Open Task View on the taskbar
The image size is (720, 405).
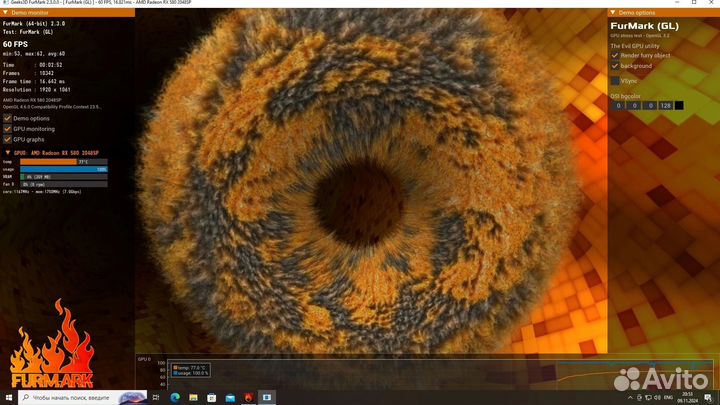pos(156,398)
